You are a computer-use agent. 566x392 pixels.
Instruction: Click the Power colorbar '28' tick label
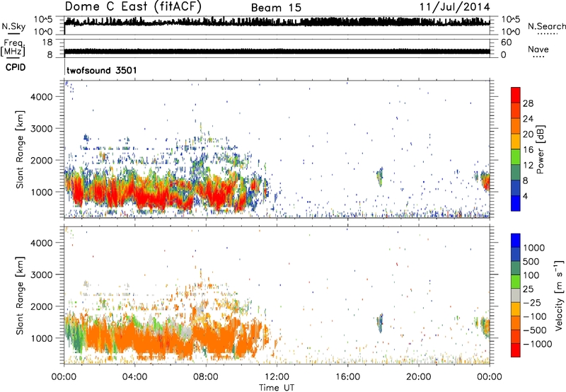(528, 103)
